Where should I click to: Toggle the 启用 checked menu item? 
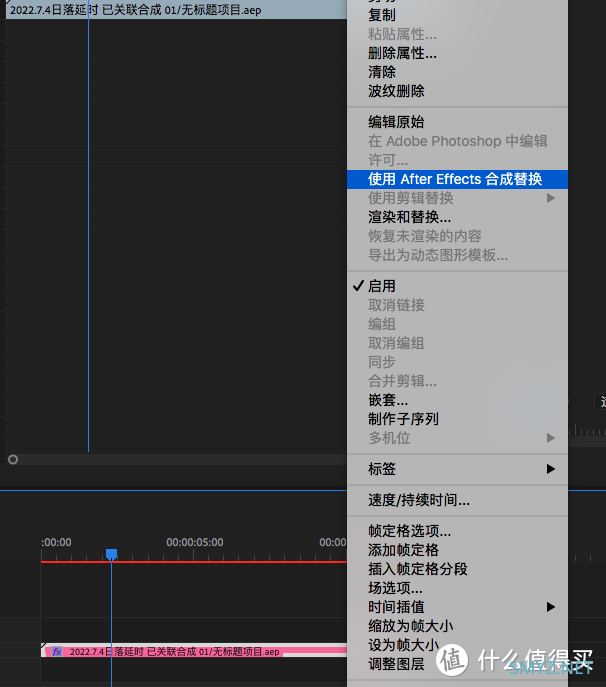point(457,286)
